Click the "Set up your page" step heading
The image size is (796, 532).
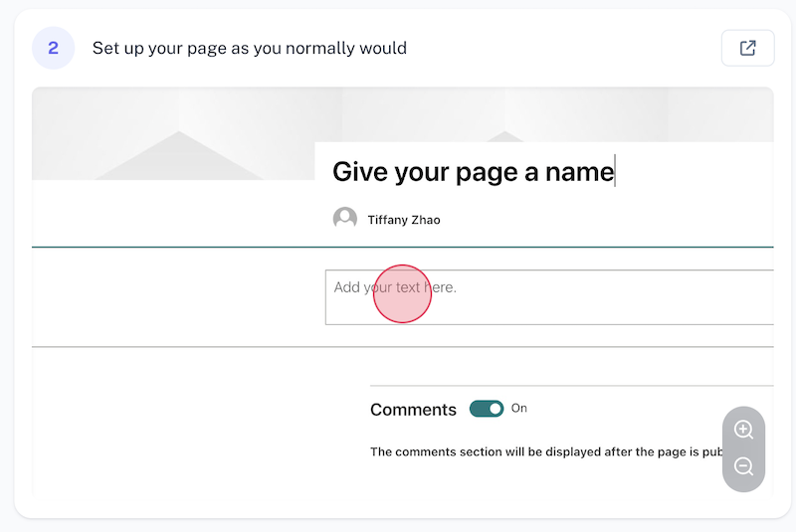[249, 48]
